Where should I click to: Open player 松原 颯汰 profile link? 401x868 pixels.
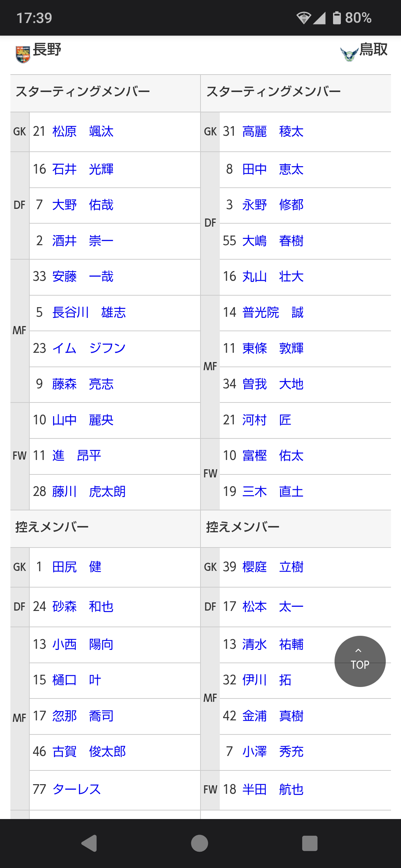click(83, 132)
